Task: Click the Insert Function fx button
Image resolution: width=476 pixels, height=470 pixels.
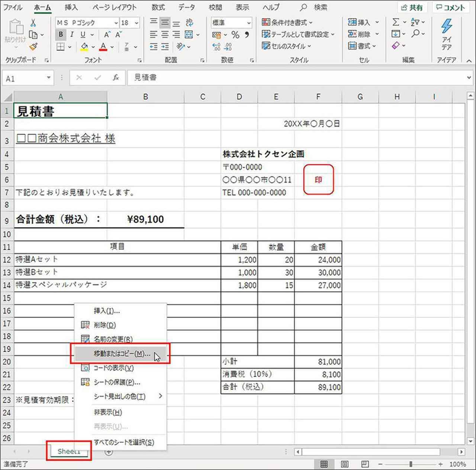Action: pos(116,78)
